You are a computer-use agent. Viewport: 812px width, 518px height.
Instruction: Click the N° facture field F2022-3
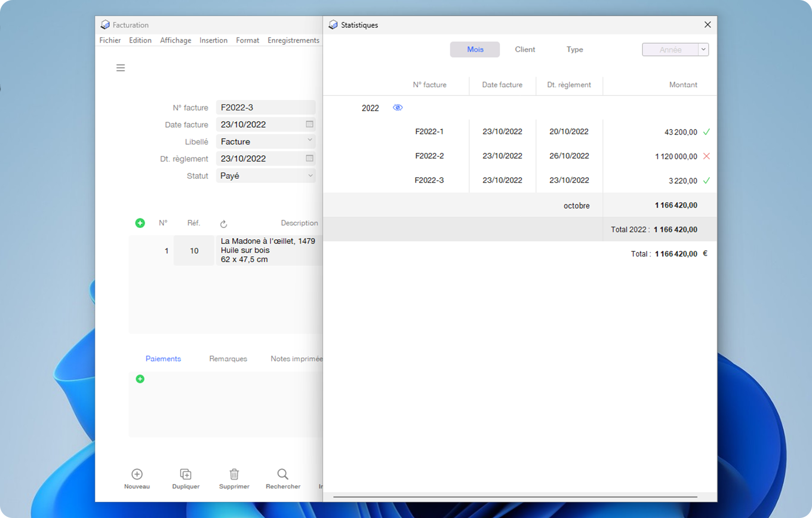(x=265, y=108)
